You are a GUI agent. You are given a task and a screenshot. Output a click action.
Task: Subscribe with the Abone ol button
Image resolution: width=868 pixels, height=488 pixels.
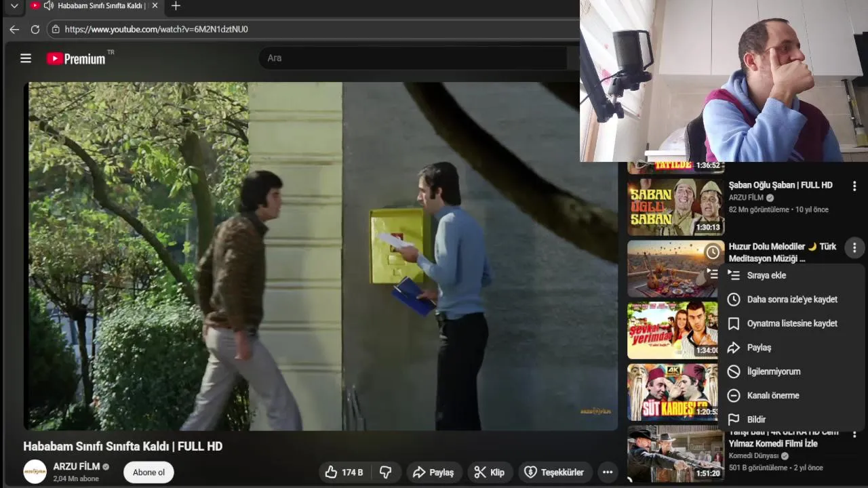click(x=149, y=472)
